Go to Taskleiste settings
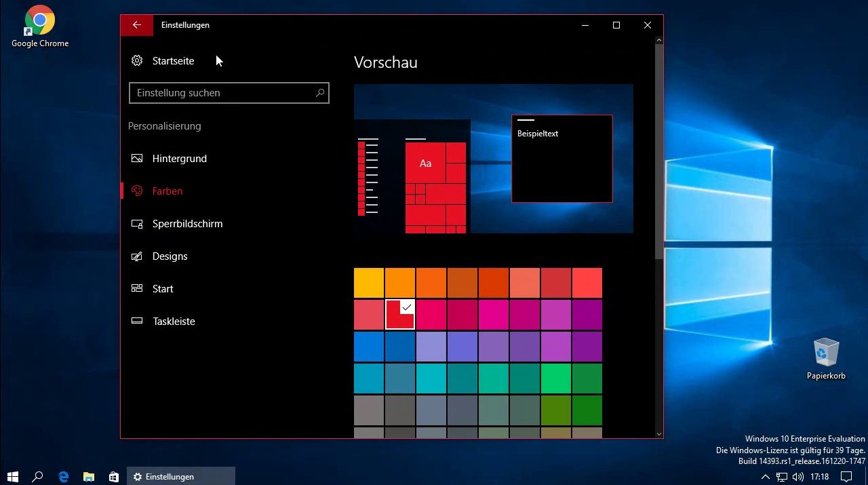868x485 pixels. [x=174, y=322]
